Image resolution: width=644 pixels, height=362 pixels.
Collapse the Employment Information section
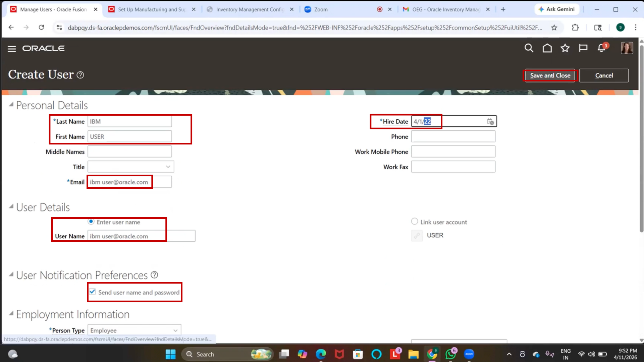[11, 313]
